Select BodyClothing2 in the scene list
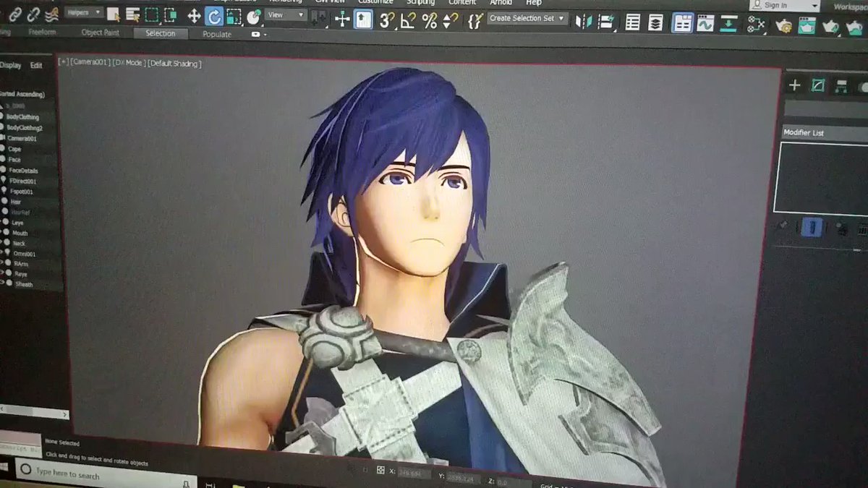Viewport: 868px width, 488px height. point(24,128)
